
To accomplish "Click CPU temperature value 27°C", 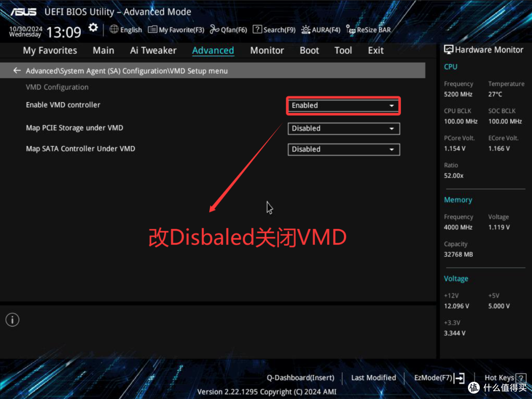I will click(x=495, y=94).
